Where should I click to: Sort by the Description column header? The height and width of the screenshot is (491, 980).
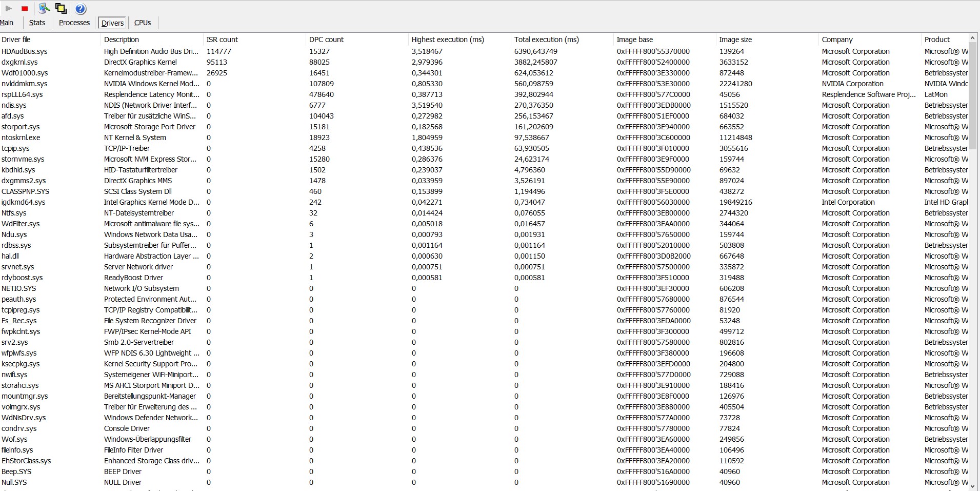click(152, 40)
